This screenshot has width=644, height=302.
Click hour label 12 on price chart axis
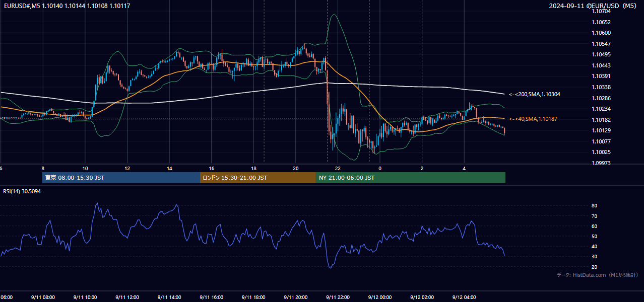[127, 169]
